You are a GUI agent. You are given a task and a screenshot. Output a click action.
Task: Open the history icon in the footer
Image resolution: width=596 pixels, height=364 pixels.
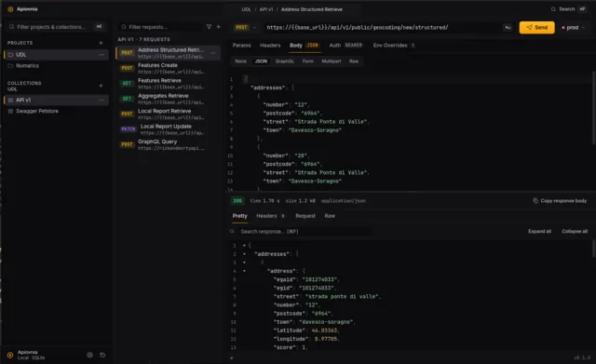102,355
